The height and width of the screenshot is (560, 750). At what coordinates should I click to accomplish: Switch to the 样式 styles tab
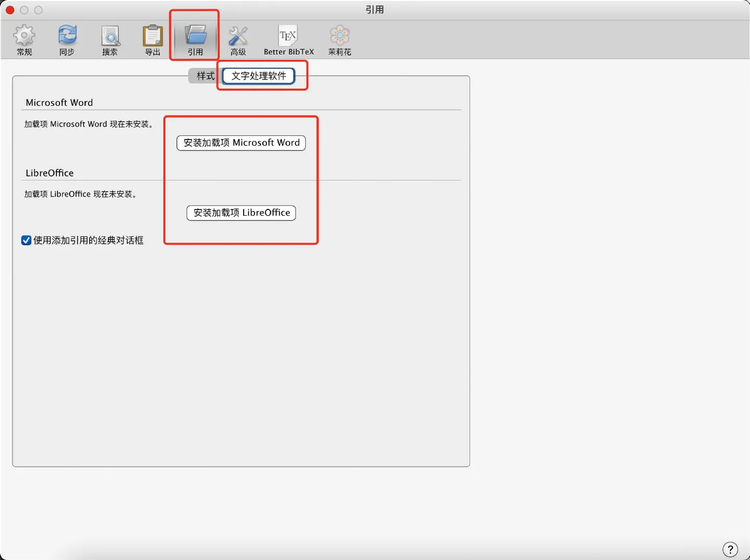tap(205, 76)
